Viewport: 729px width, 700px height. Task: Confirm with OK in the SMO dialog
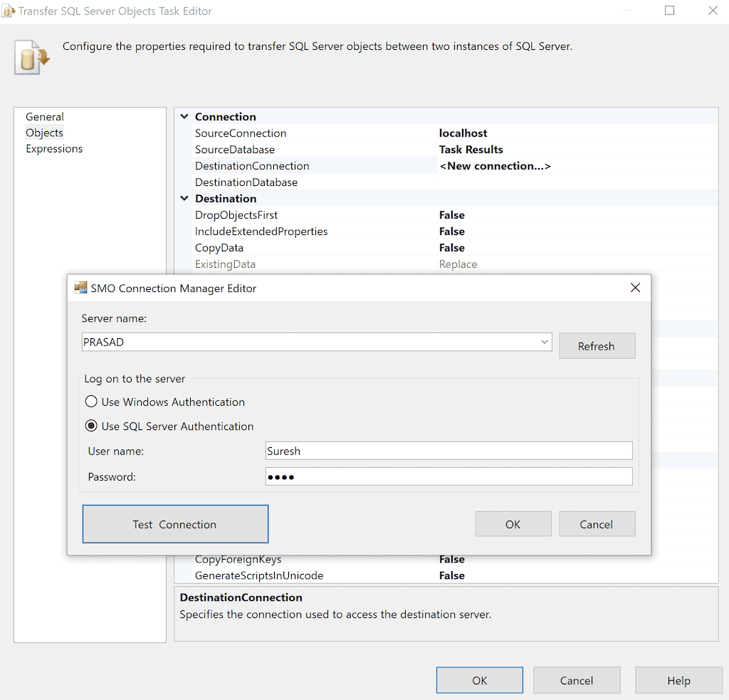tap(513, 523)
